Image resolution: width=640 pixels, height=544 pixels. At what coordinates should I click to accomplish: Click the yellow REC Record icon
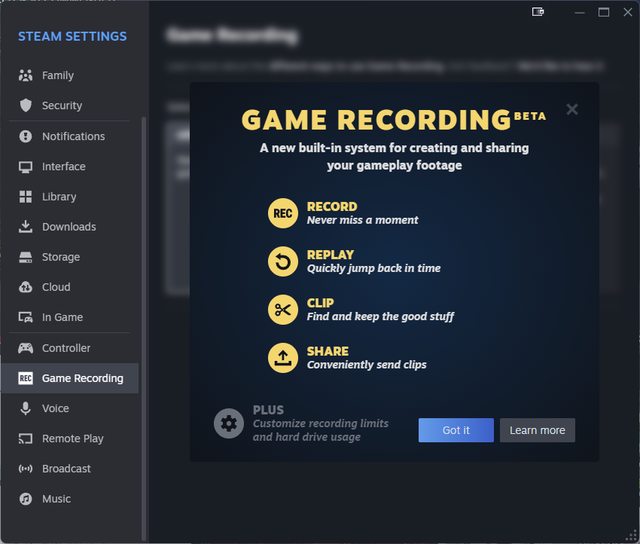283,213
